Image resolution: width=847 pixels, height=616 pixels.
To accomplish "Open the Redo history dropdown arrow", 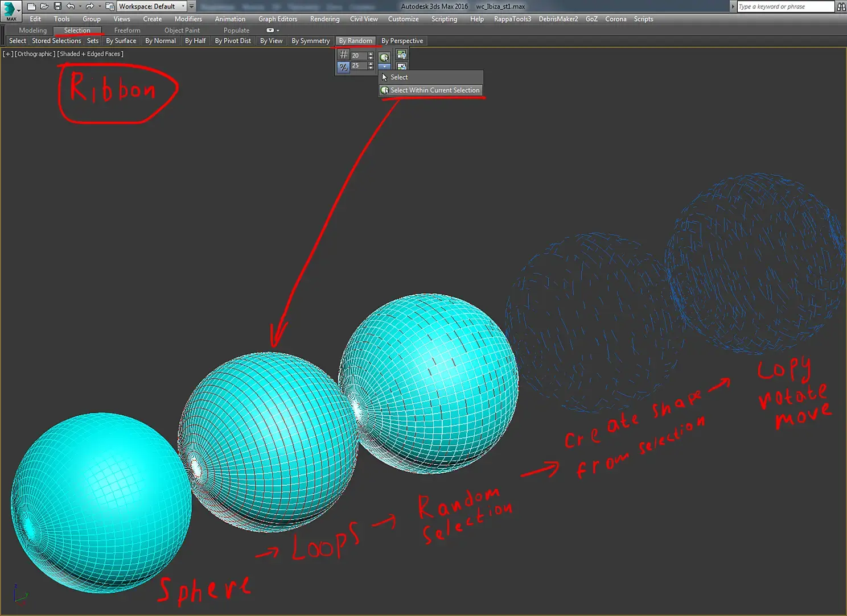I will pos(99,6).
